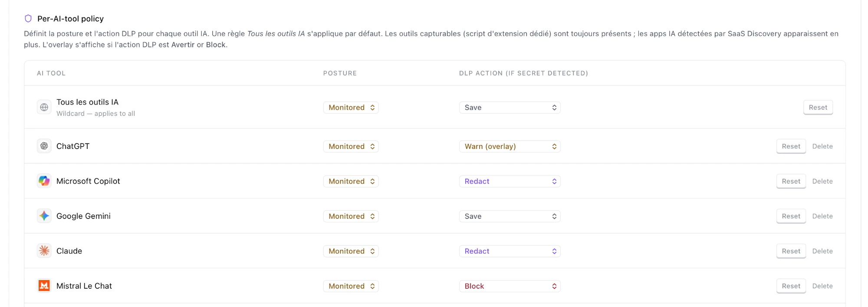Reset the Tous les outils IA wildcard rule
The width and height of the screenshot is (868, 307).
click(818, 107)
